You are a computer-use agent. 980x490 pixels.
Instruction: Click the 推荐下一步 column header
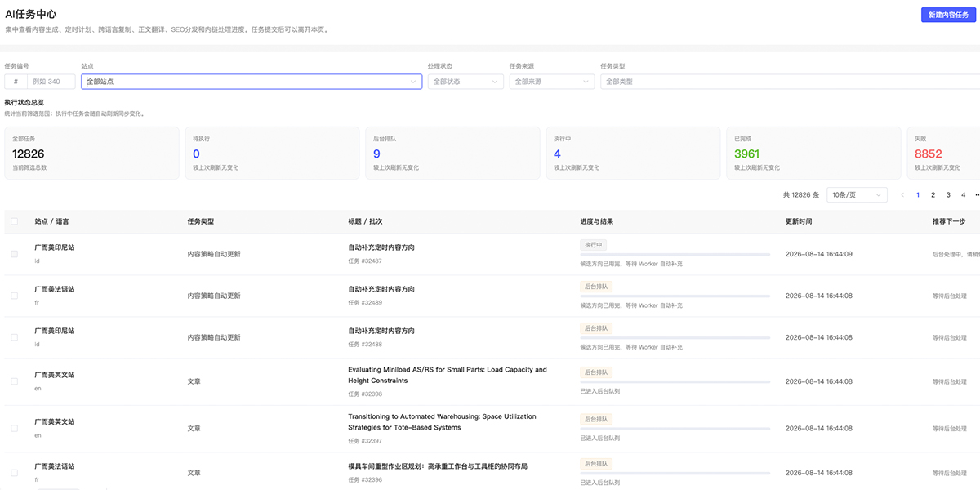pos(949,221)
